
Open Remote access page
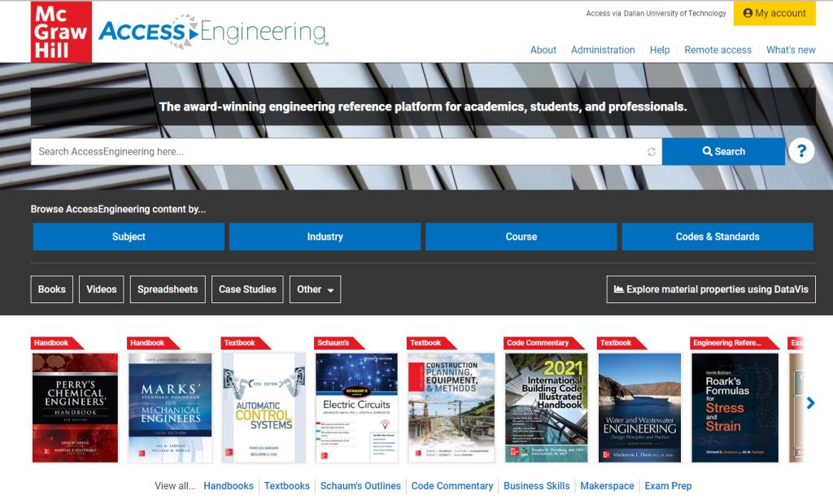point(717,50)
